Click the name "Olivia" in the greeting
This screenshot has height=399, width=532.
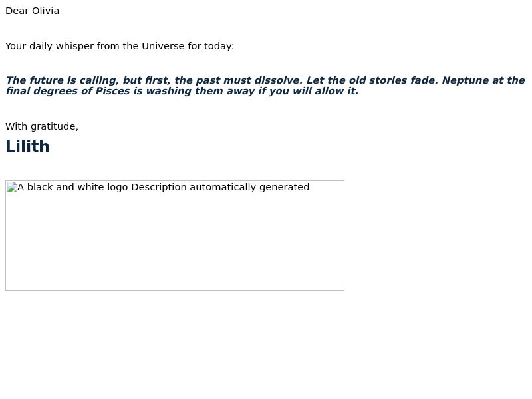pyautogui.click(x=45, y=11)
